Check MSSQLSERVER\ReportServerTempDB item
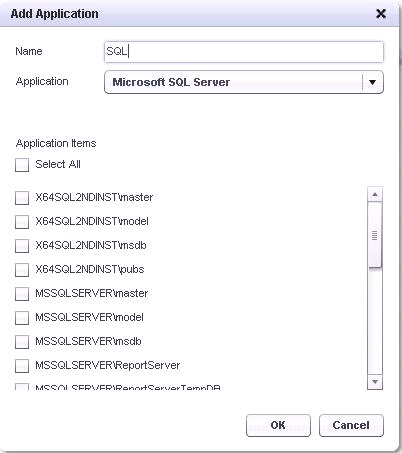This screenshot has width=402, height=453. [x=22, y=387]
